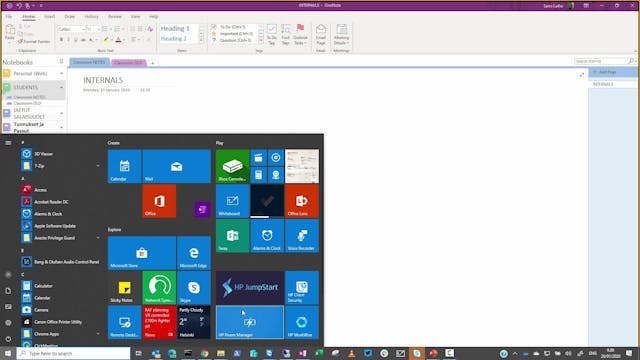Collapse the STUDENTS notebook
The image size is (640, 360).
click(x=62, y=87)
